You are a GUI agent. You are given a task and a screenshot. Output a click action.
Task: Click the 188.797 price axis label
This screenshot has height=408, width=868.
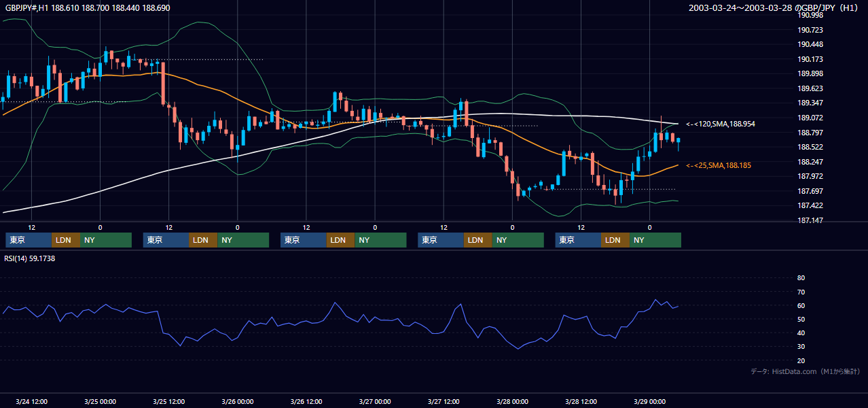coord(811,133)
